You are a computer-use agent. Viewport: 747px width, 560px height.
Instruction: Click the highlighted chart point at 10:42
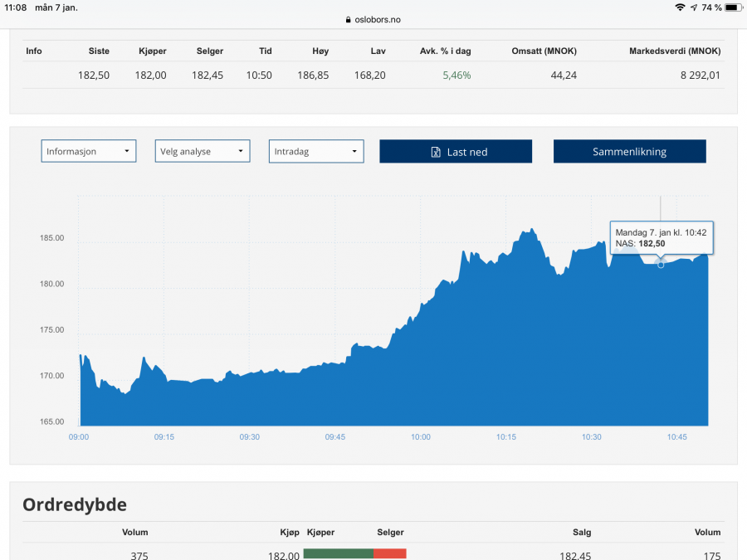pyautogui.click(x=661, y=265)
